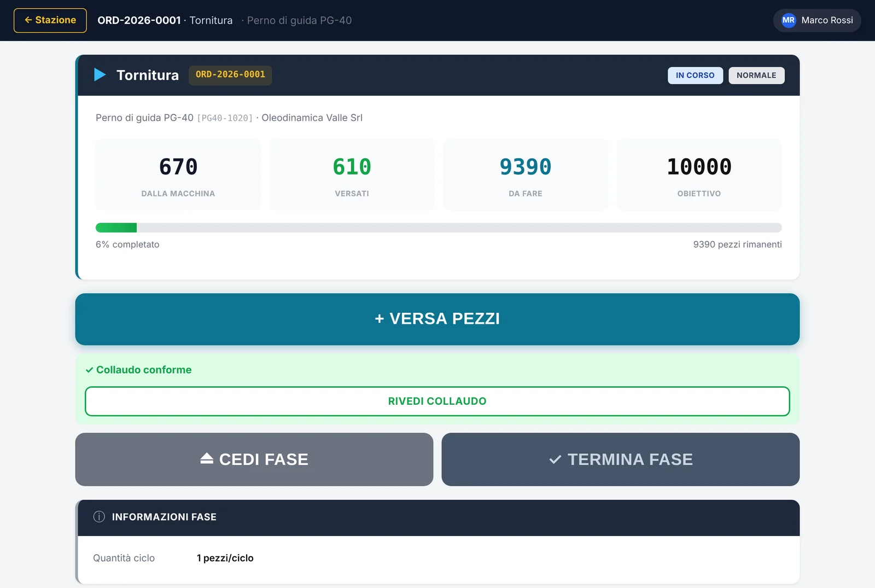
Task: Open RIVEDI COLLAUDO
Action: click(437, 401)
